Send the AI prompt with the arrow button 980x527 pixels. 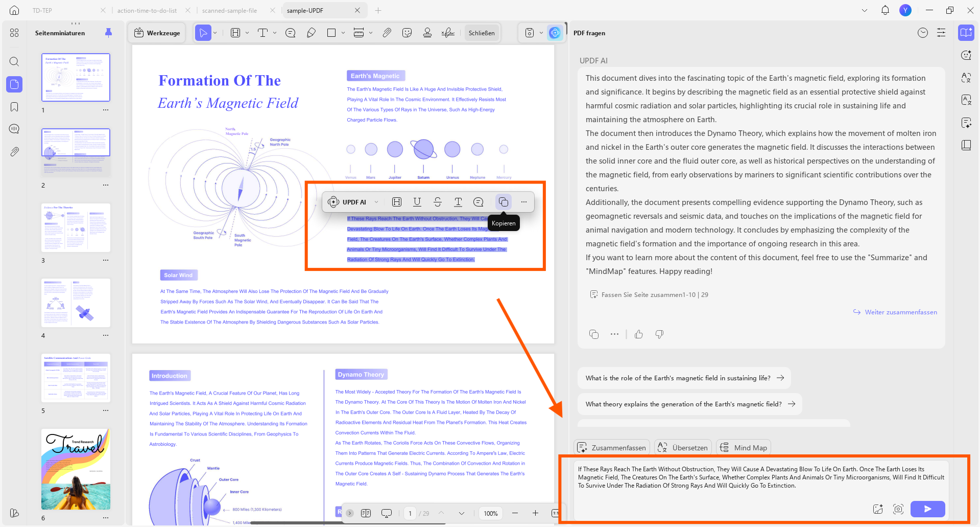tap(927, 509)
